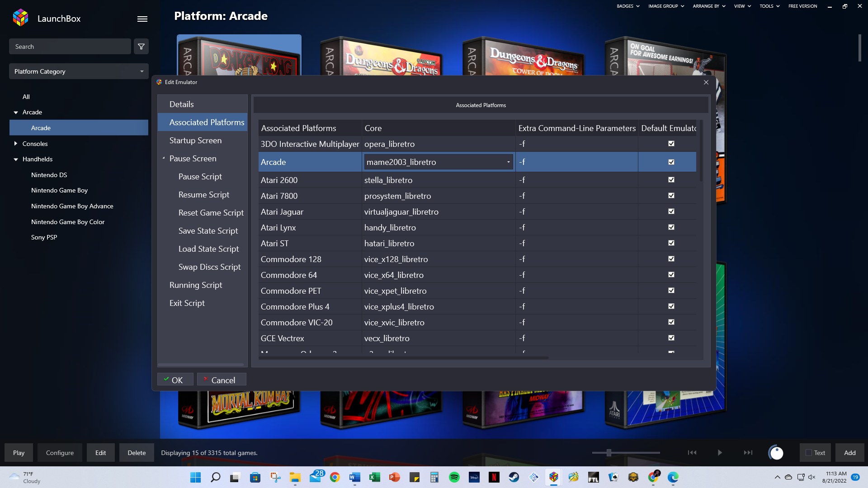Open Google Chrome from the taskbar

pos(335,477)
